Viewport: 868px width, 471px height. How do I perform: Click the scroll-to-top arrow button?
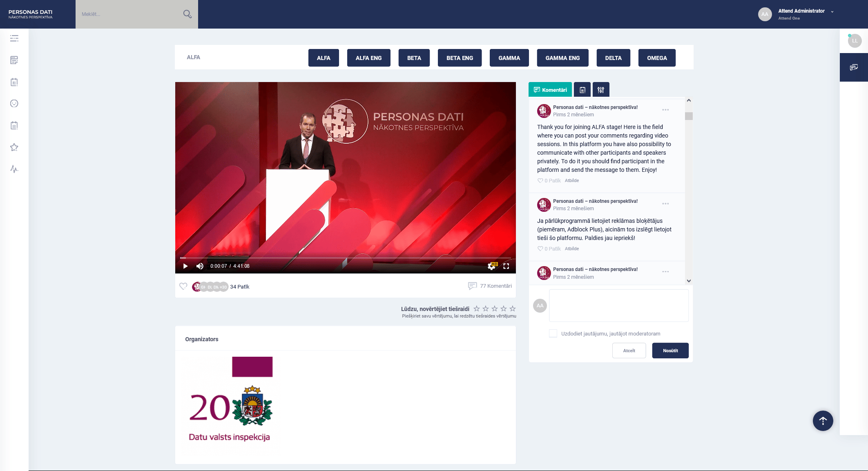tap(823, 421)
